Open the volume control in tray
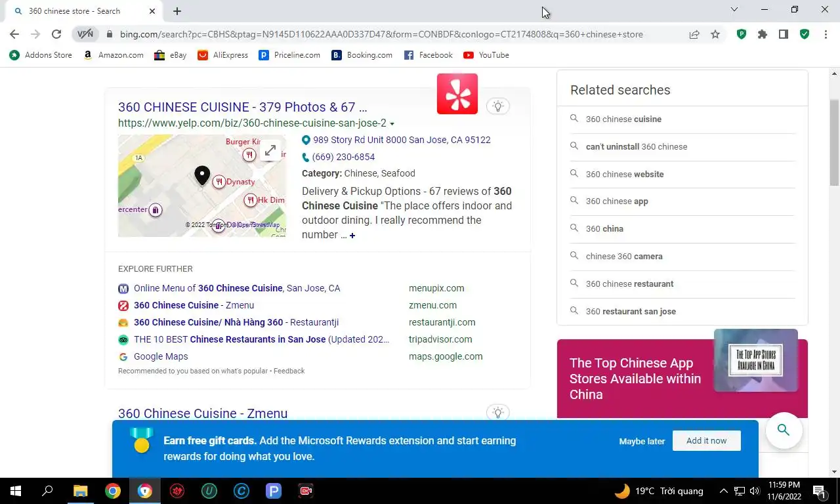Screen dimensions: 840x504 coord(755,490)
